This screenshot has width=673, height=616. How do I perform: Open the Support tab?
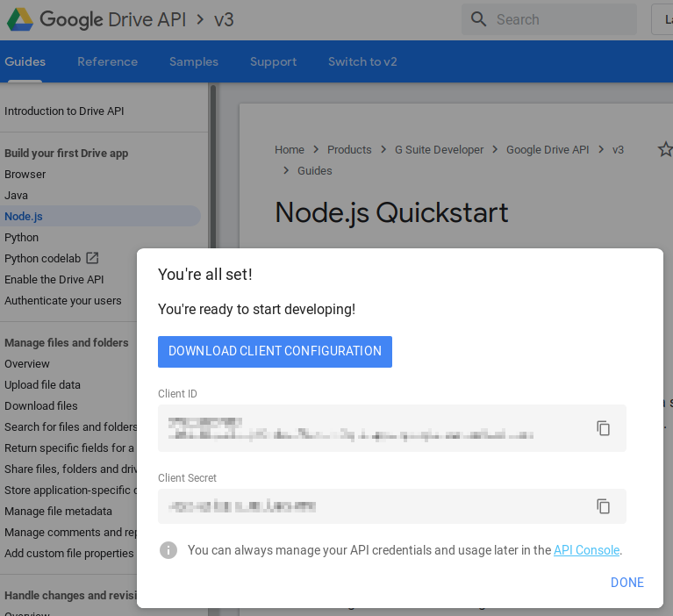click(x=274, y=61)
